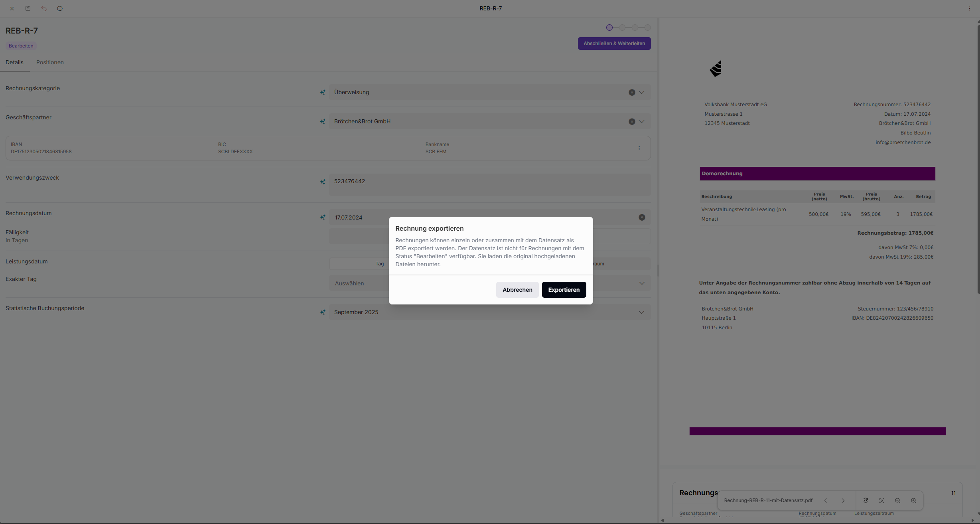Click the first workflow step circle
980x524 pixels.
[x=609, y=28]
